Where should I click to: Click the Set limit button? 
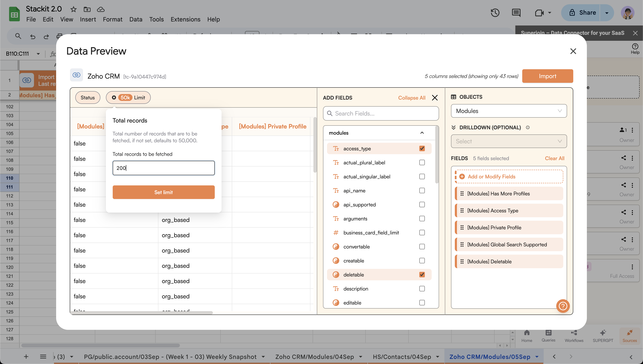(164, 192)
